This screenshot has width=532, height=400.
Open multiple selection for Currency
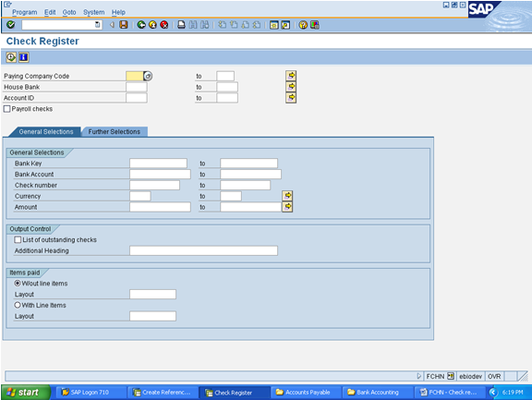pyautogui.click(x=287, y=196)
